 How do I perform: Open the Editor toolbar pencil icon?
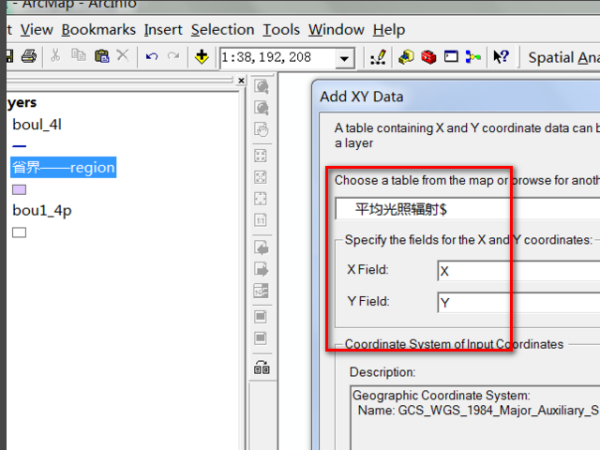[x=378, y=57]
